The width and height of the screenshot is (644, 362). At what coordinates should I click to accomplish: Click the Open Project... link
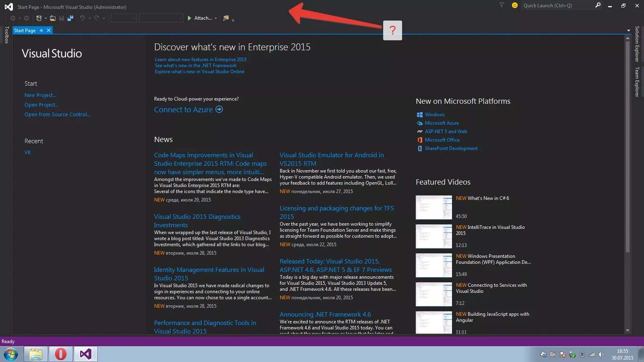[41, 105]
